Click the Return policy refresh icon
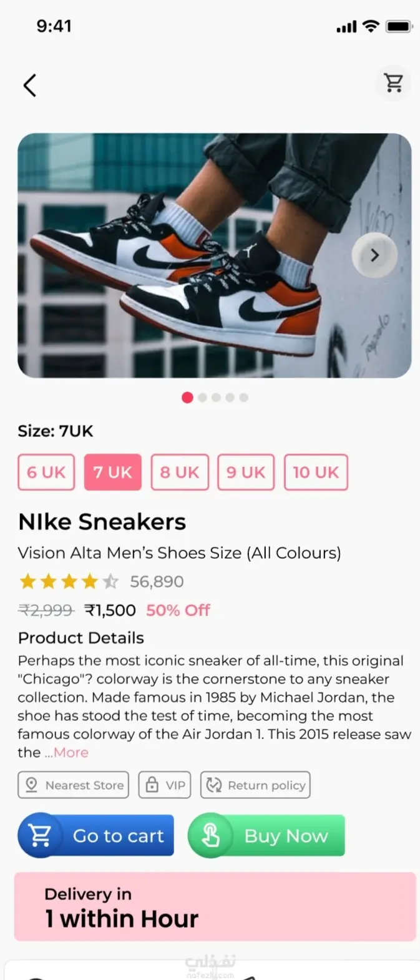Image resolution: width=420 pixels, height=980 pixels. click(x=214, y=785)
